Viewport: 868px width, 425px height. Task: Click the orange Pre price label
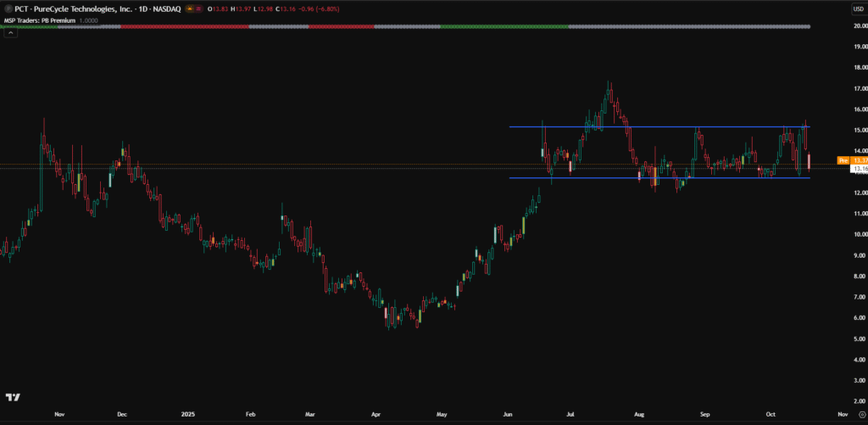click(843, 159)
